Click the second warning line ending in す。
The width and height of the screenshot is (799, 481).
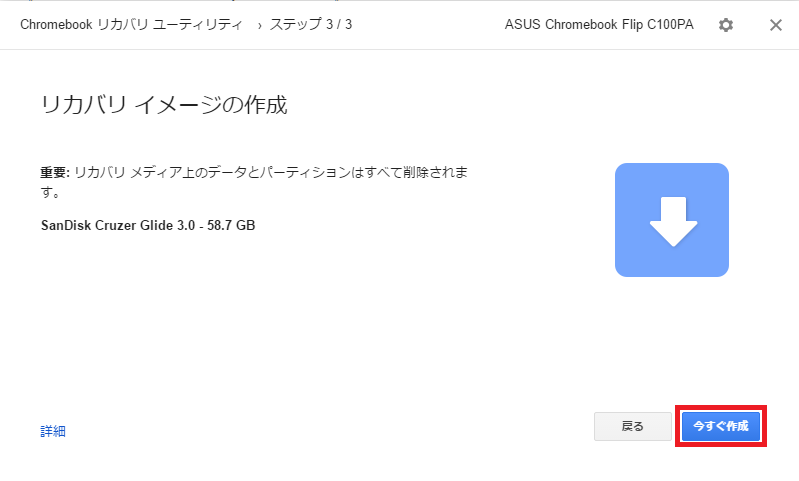click(50, 190)
